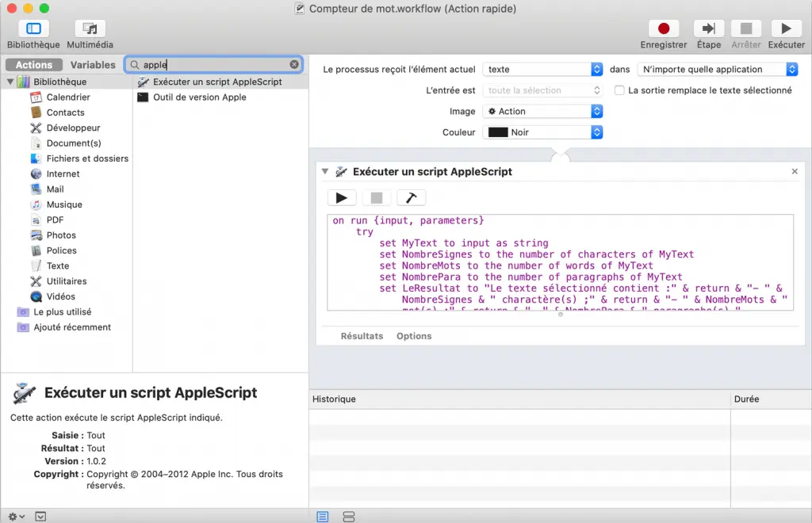
Task: Select the Musique category
Action: coord(64,204)
